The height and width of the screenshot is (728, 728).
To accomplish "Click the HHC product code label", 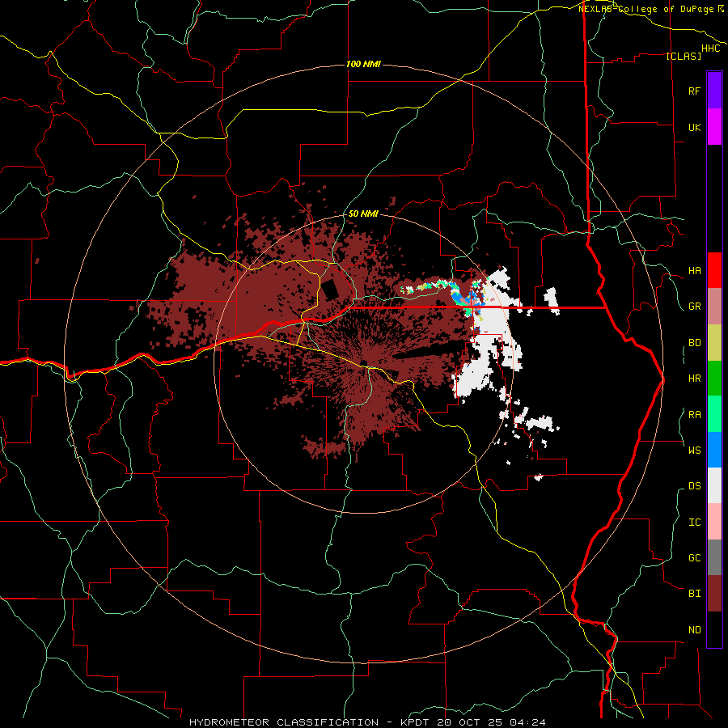I will (711, 49).
